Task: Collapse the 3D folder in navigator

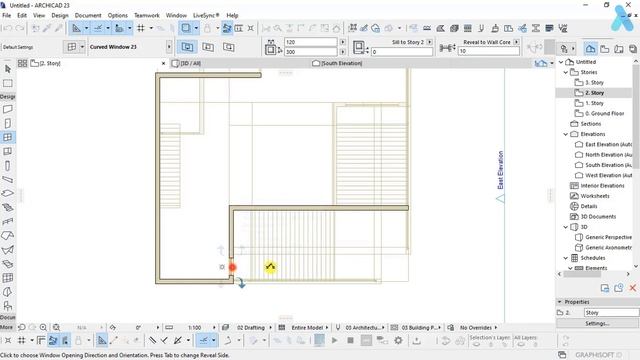Action: point(566,227)
